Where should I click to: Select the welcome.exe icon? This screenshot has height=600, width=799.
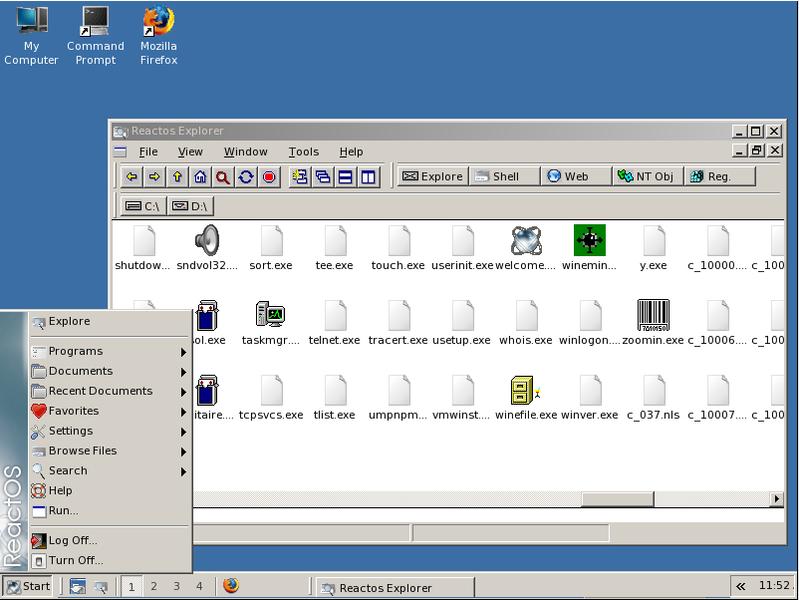click(x=526, y=240)
